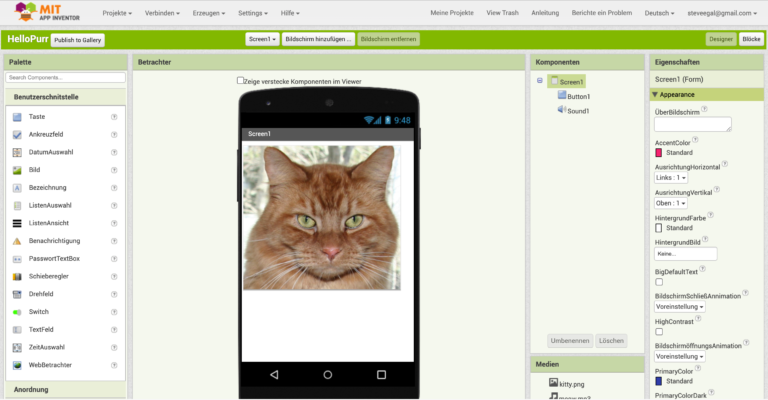Select the Schieberegler slider component icon
768x400 pixels.
coord(17,276)
